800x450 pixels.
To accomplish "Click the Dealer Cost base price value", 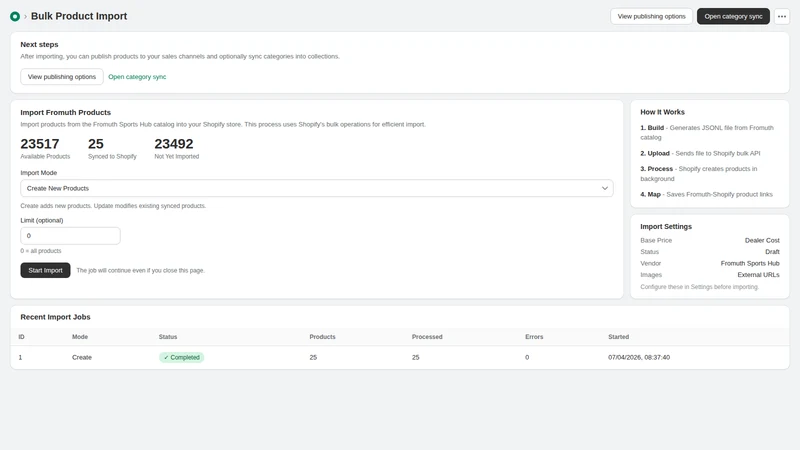I will pos(762,240).
